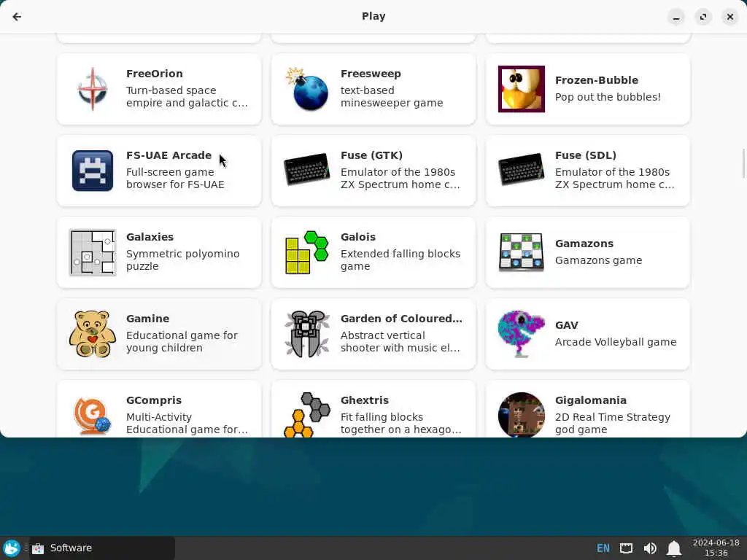Select the Gamazons title text
The height and width of the screenshot is (560, 747).
click(x=584, y=244)
